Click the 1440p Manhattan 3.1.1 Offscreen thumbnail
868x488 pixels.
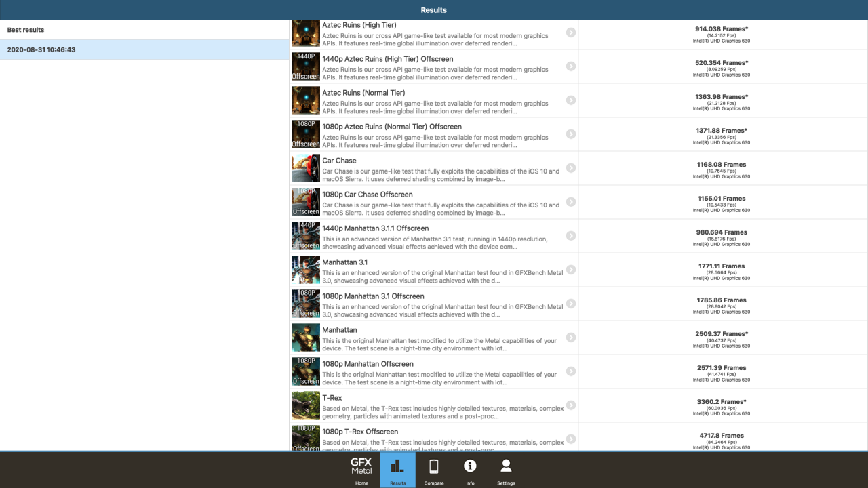point(306,236)
